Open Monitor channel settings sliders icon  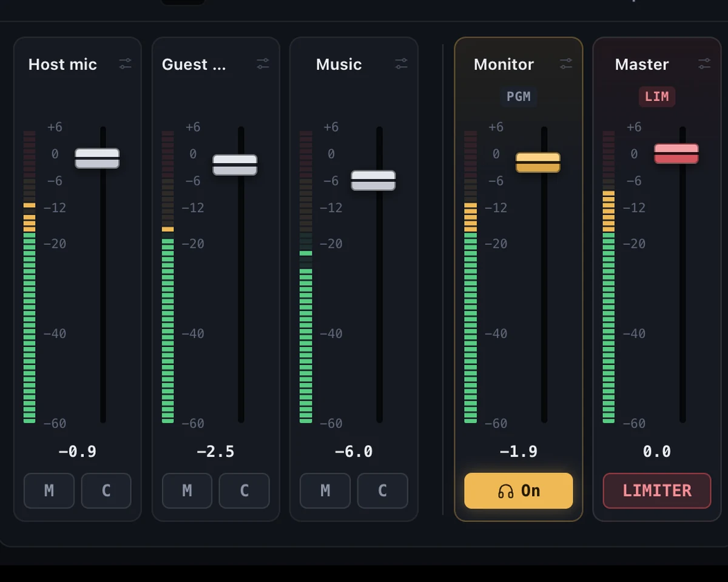[566, 64]
